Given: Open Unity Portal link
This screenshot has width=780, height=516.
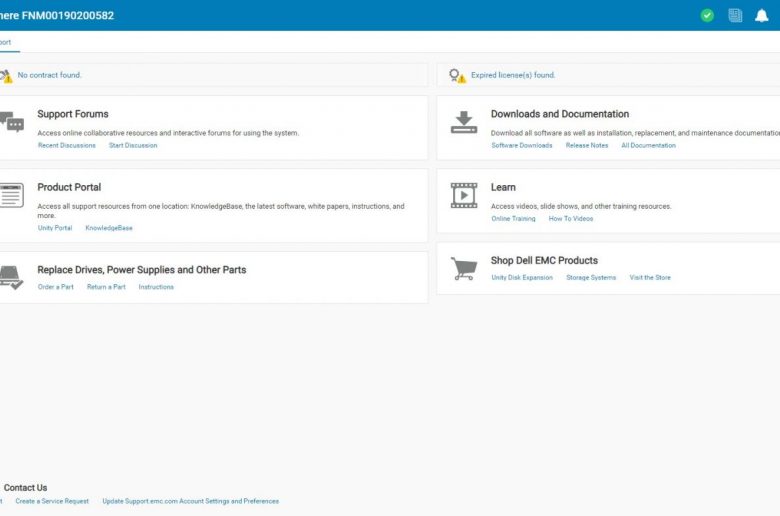Looking at the screenshot, I should pos(55,228).
